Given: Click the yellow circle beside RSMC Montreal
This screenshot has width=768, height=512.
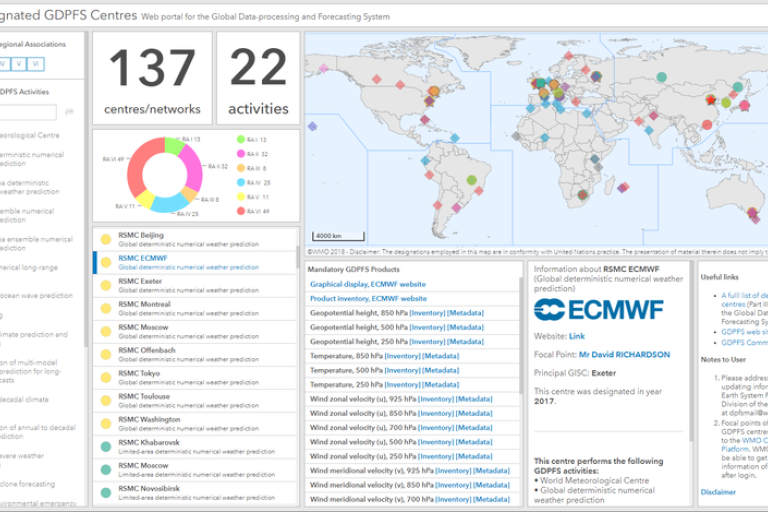Looking at the screenshot, I should [x=106, y=309].
